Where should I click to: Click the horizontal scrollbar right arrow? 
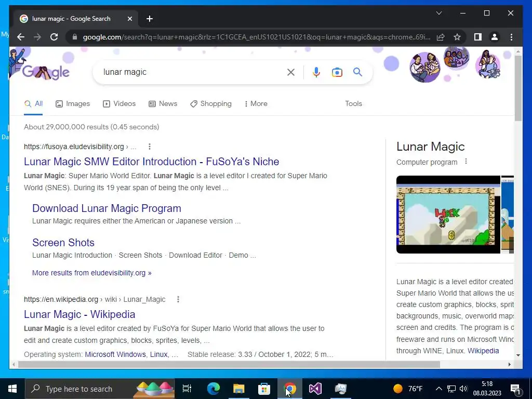point(509,364)
